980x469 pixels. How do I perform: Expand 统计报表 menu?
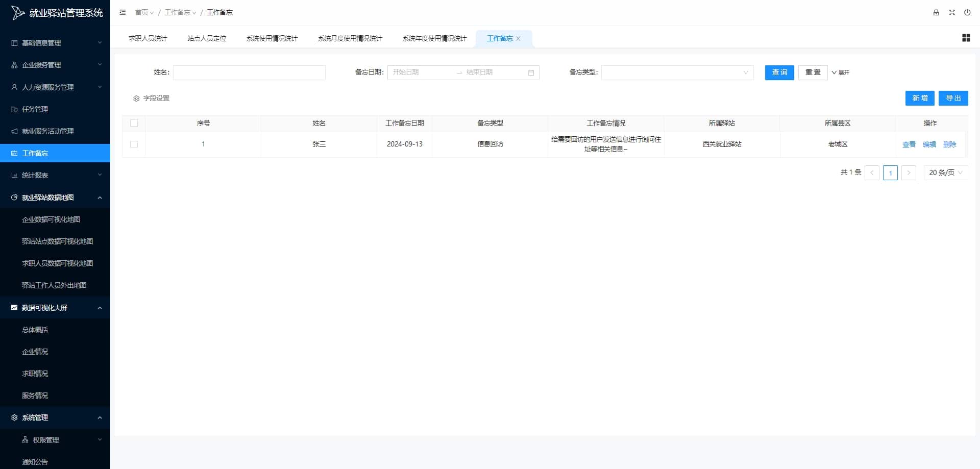point(55,175)
